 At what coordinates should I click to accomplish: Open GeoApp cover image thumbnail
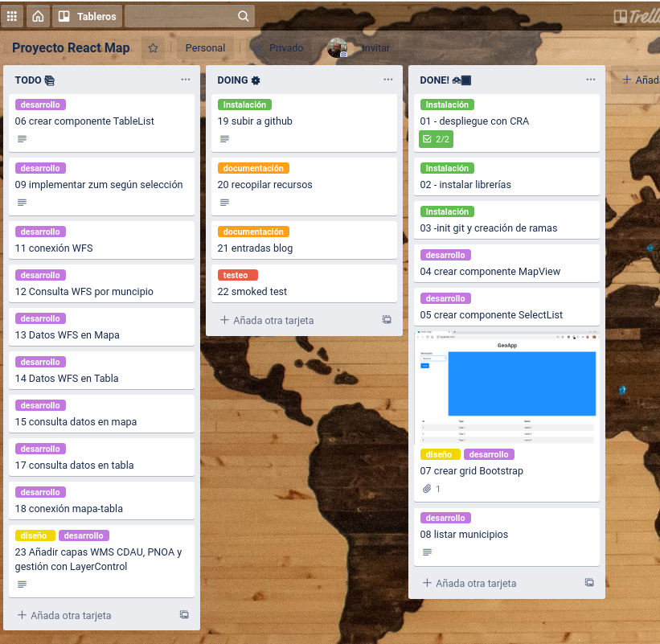[506, 388]
